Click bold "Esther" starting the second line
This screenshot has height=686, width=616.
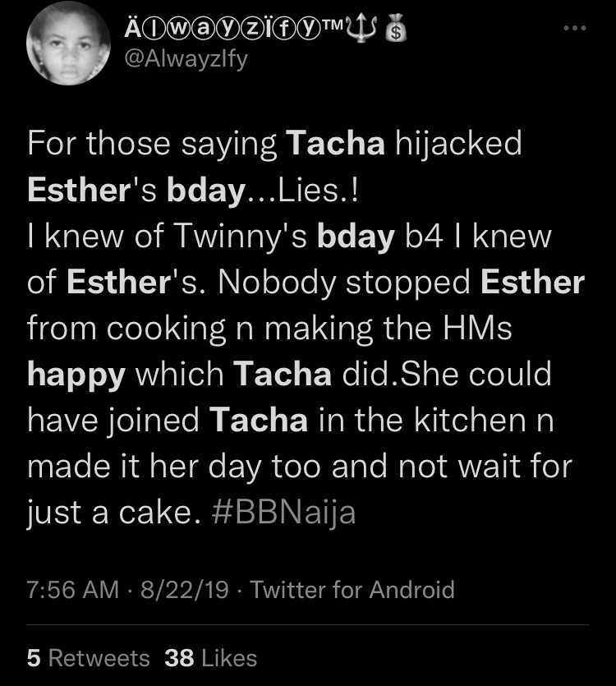pyautogui.click(x=79, y=190)
